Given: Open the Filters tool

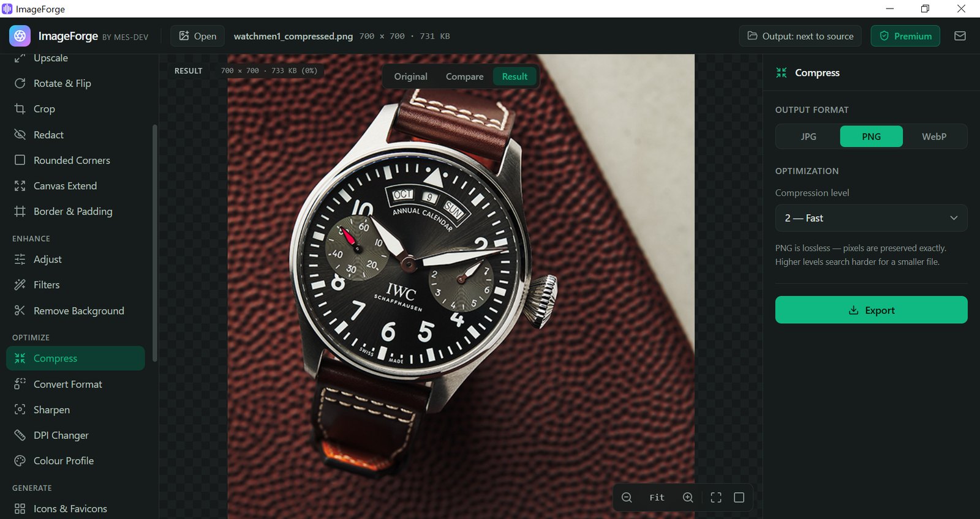Looking at the screenshot, I should [75, 285].
